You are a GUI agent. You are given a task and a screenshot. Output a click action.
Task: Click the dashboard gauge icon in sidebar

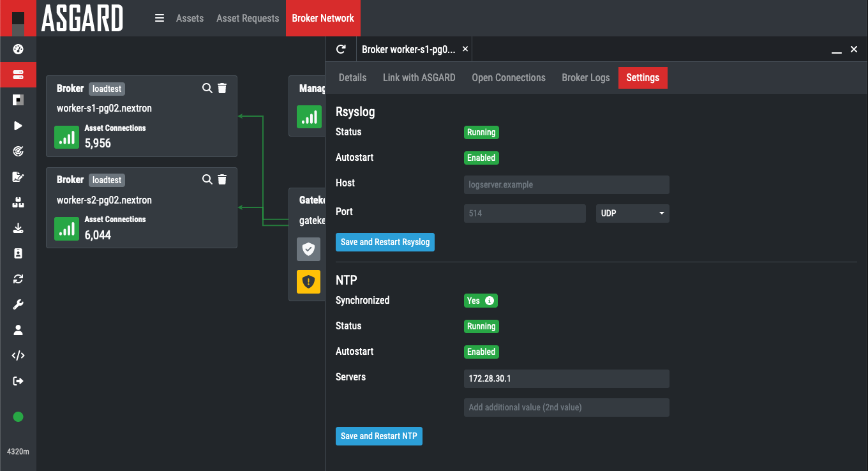(18, 49)
